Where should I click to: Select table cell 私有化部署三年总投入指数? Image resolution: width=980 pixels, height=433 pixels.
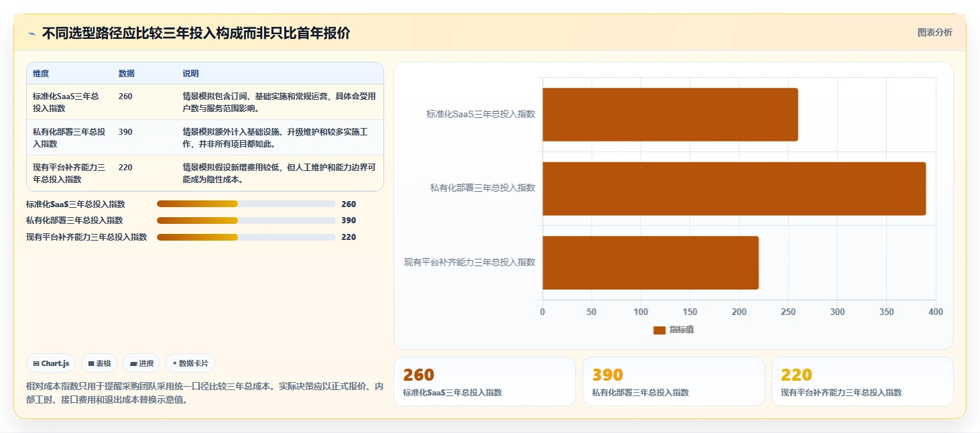pos(69,137)
